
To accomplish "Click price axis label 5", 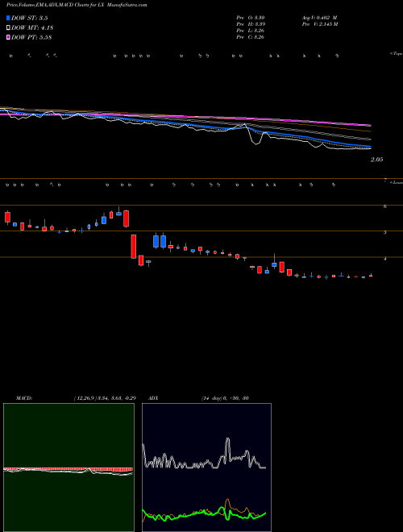I will (385, 232).
